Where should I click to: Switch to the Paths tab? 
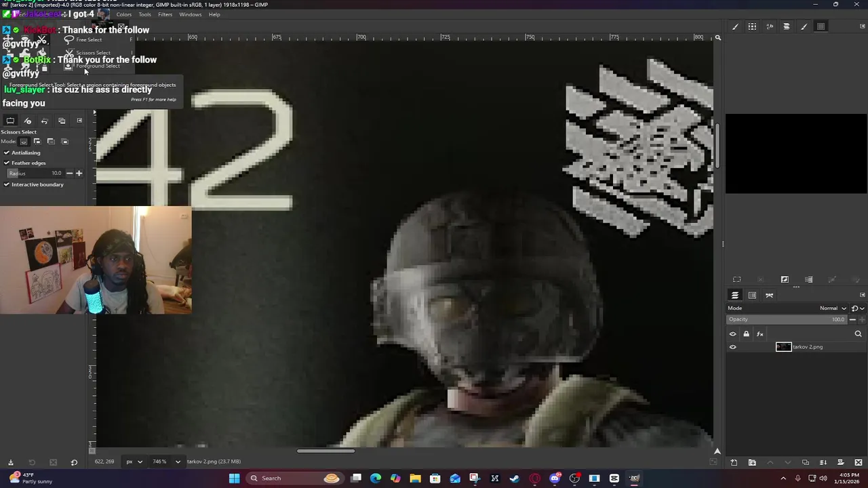[770, 296]
